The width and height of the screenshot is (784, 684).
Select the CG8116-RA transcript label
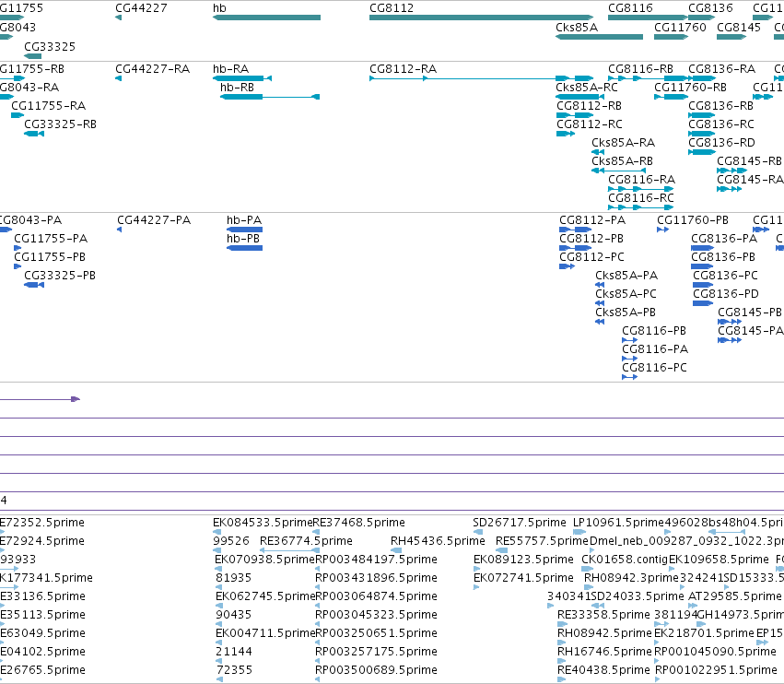pos(641,179)
